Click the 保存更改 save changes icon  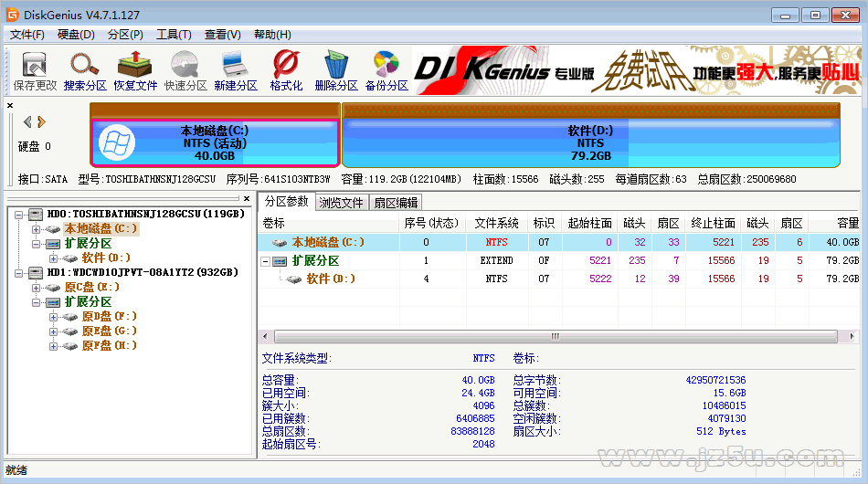click(35, 71)
